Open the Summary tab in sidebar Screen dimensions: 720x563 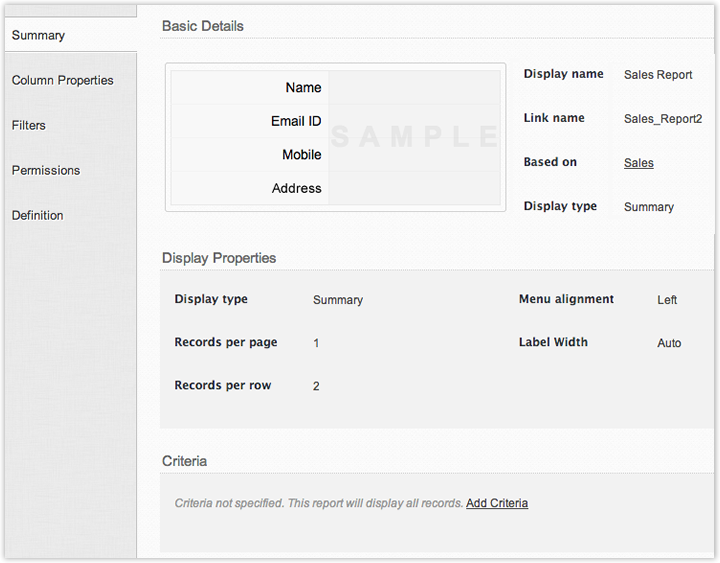pyautogui.click(x=39, y=36)
